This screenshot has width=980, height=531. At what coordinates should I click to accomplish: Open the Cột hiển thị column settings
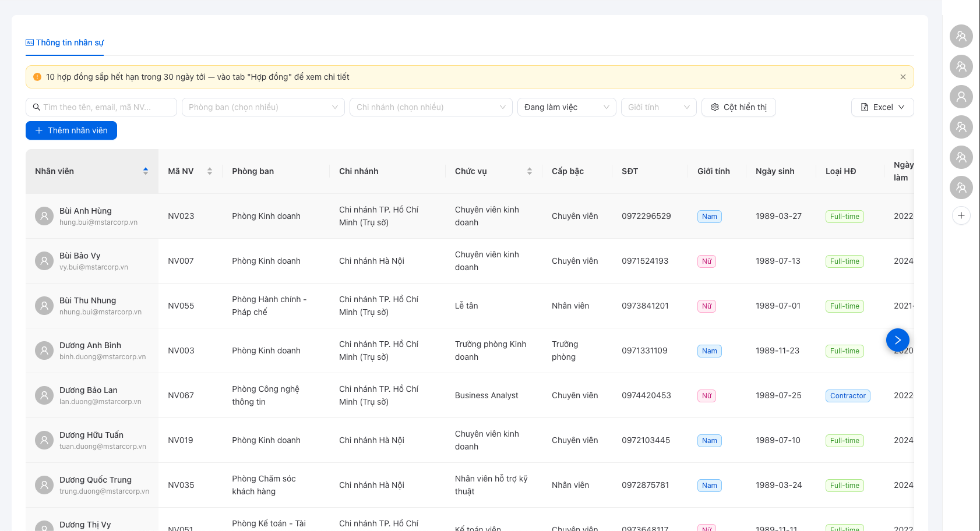coord(739,107)
